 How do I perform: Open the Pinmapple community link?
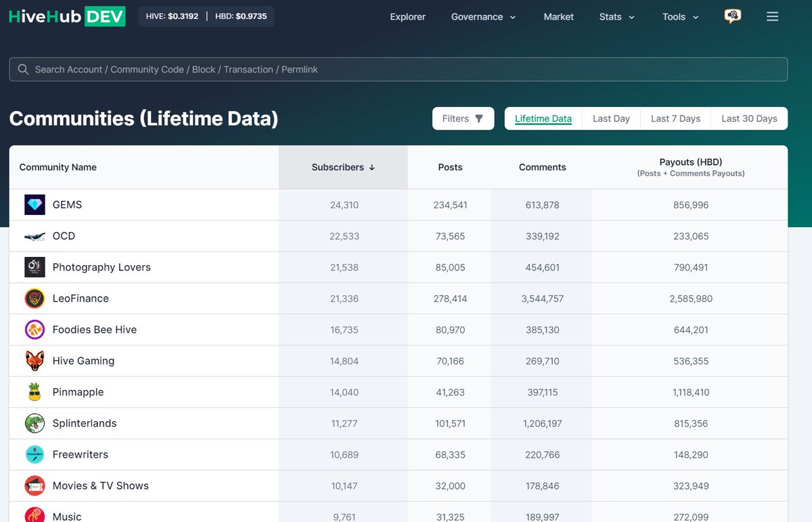(x=78, y=391)
